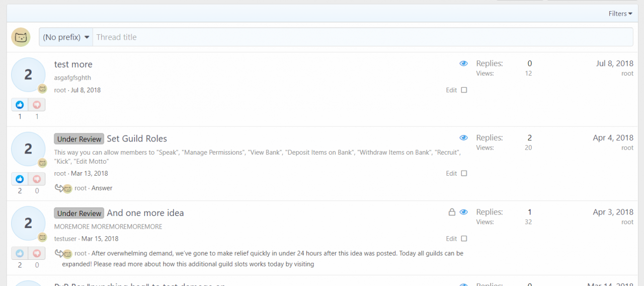Downvote the 'And one more idea' thread
The width and height of the screenshot is (644, 286).
[37, 253]
